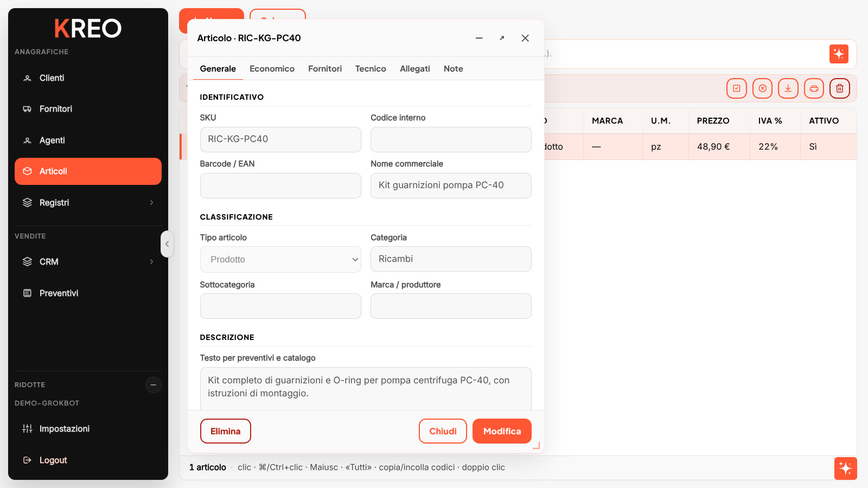Expand the CRM submenu chevron
This screenshot has width=868, height=488.
tap(151, 262)
